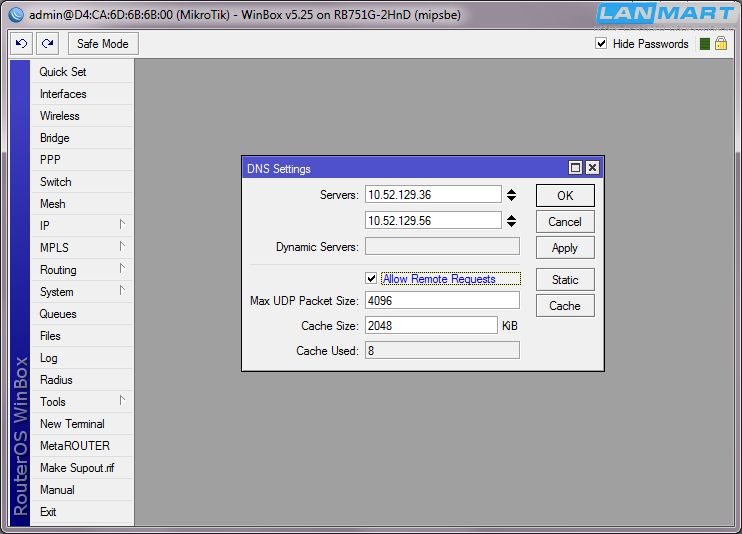Open the PPP menu
Screen dimensions: 742x534
click(81, 160)
